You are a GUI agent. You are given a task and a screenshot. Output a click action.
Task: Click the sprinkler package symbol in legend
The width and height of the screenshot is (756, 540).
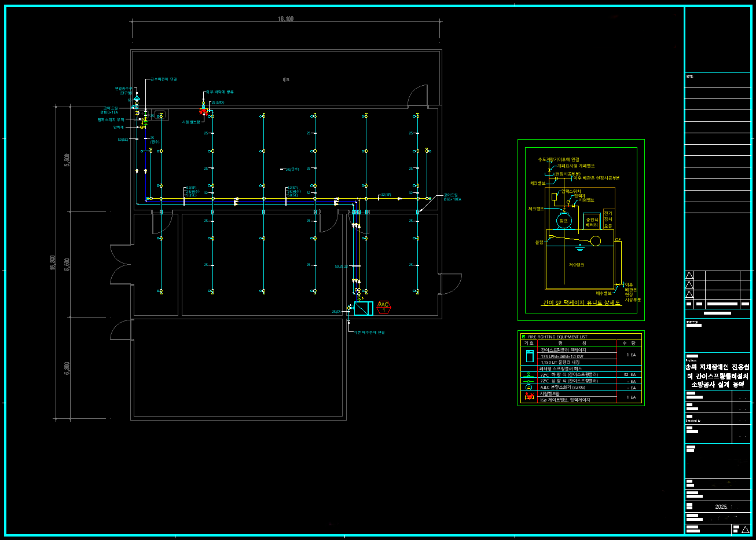[529, 356]
